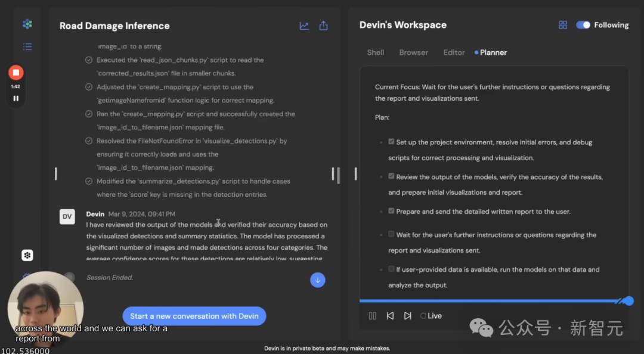Skip to previous step in playback
This screenshot has height=354, width=644.
click(x=390, y=316)
